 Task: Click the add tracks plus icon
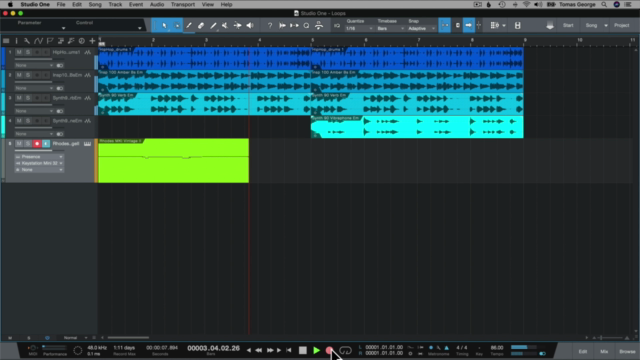pos(92,41)
